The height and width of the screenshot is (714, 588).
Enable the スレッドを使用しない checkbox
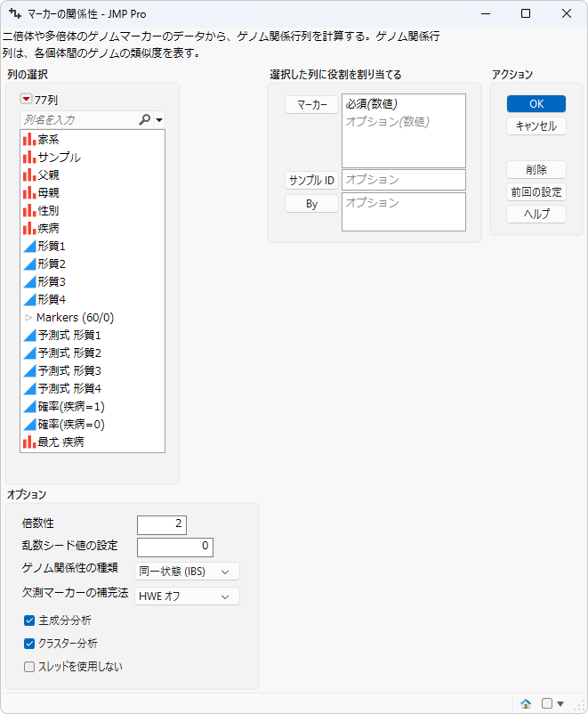tap(29, 667)
